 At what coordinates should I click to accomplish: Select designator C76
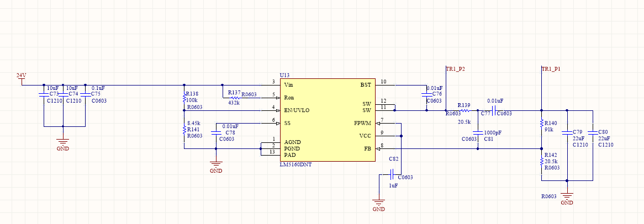pyautogui.click(x=436, y=94)
